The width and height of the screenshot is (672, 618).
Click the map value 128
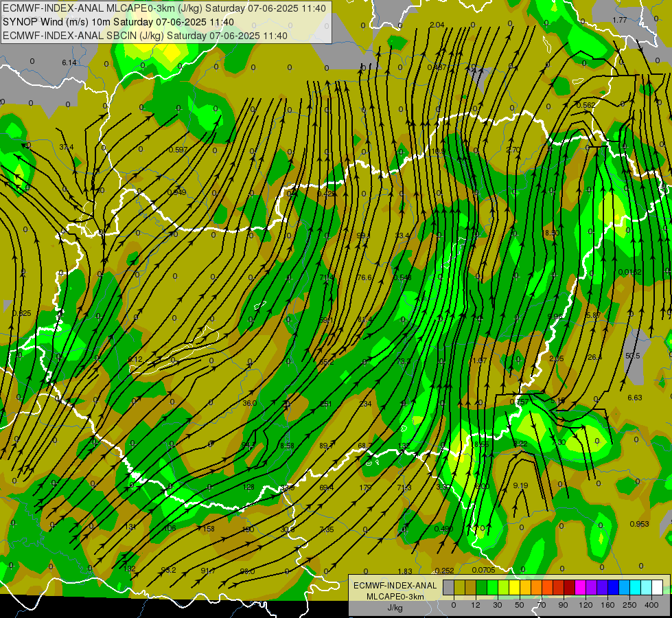coord(248,487)
